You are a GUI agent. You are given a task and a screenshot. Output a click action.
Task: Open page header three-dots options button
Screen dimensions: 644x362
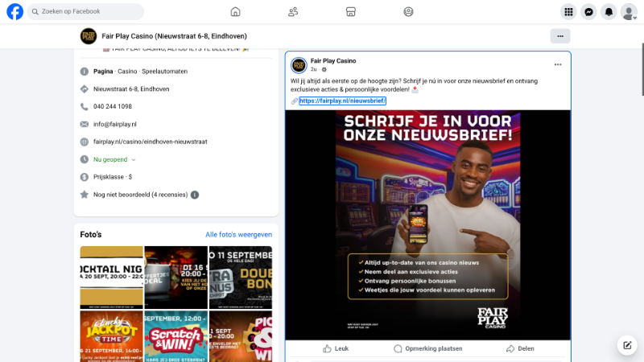coord(560,36)
